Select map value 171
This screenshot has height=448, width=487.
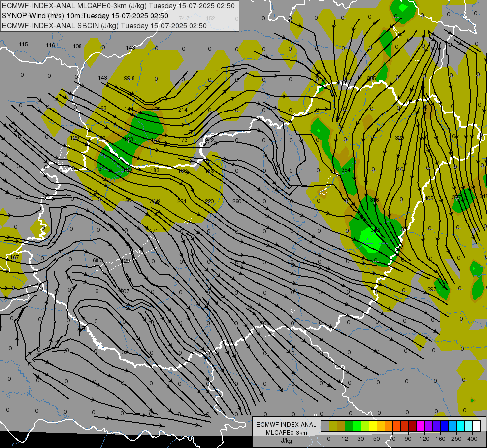point(154,230)
